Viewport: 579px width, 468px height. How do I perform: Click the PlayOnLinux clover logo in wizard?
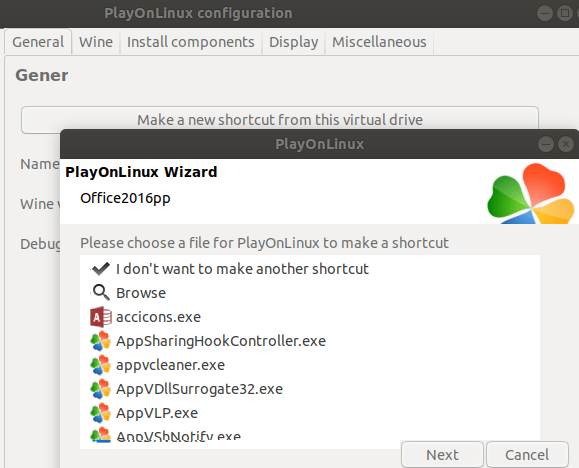(531, 194)
